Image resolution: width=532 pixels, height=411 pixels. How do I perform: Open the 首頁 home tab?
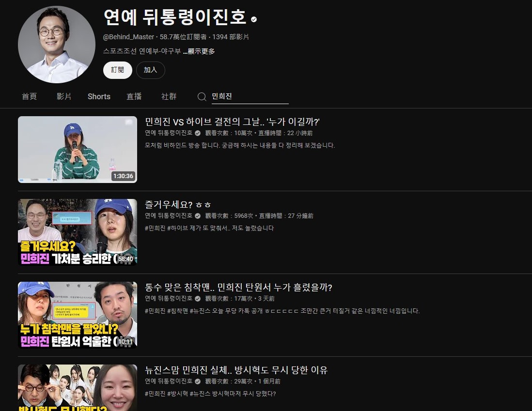pos(29,96)
